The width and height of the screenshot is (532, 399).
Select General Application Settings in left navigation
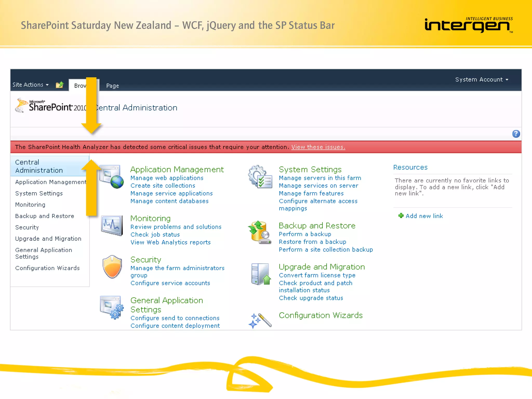click(44, 253)
